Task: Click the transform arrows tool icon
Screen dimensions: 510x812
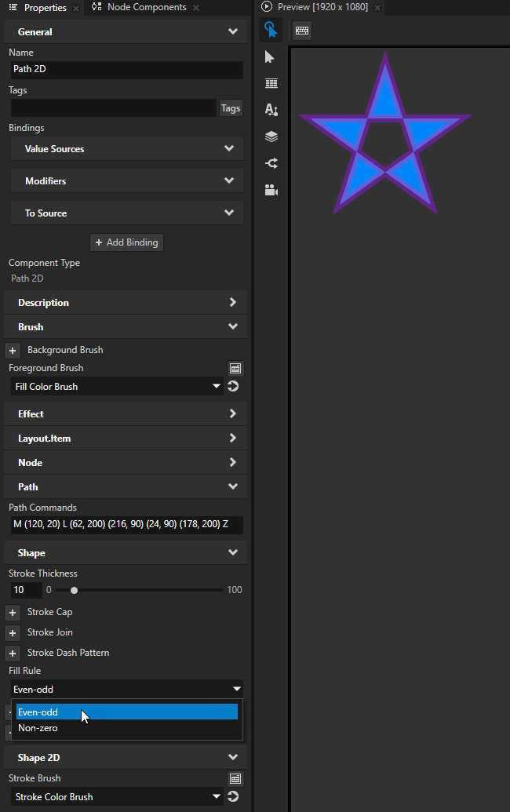Action: tap(271, 163)
